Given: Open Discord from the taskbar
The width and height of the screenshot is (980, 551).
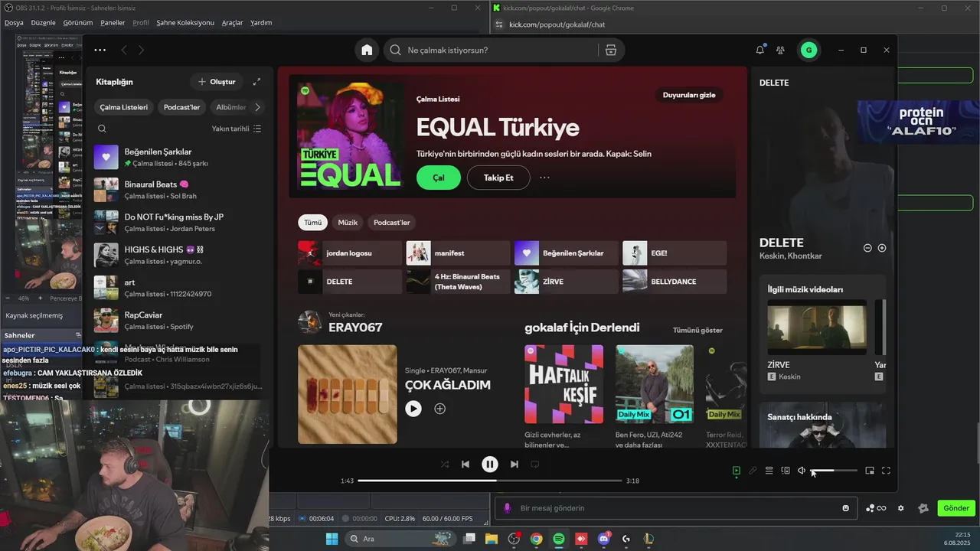Looking at the screenshot, I should 604,539.
